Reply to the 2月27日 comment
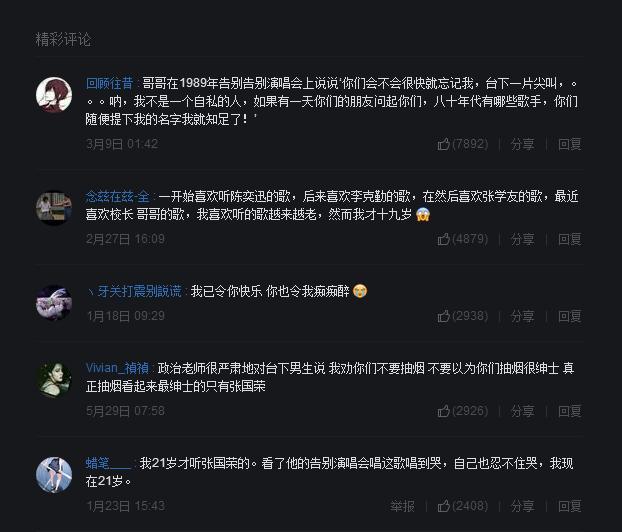Viewport: 622px width, 532px height. [x=570, y=239]
